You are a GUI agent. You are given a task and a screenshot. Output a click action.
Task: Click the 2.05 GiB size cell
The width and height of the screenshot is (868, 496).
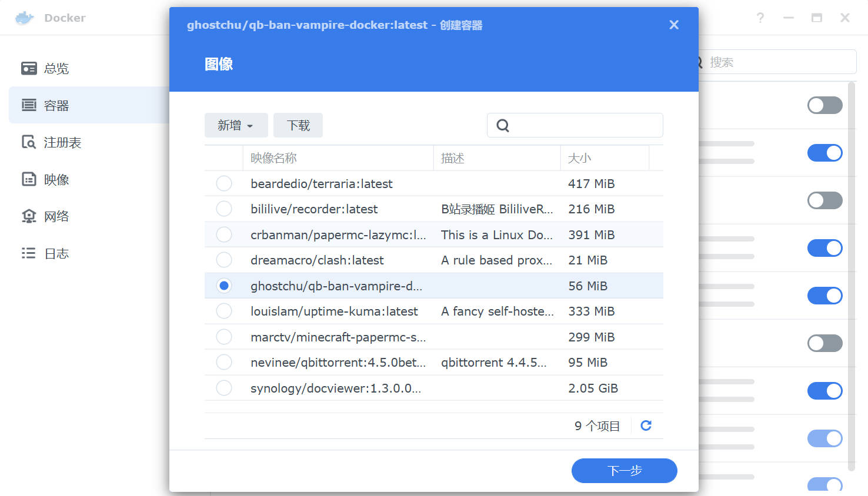593,388
